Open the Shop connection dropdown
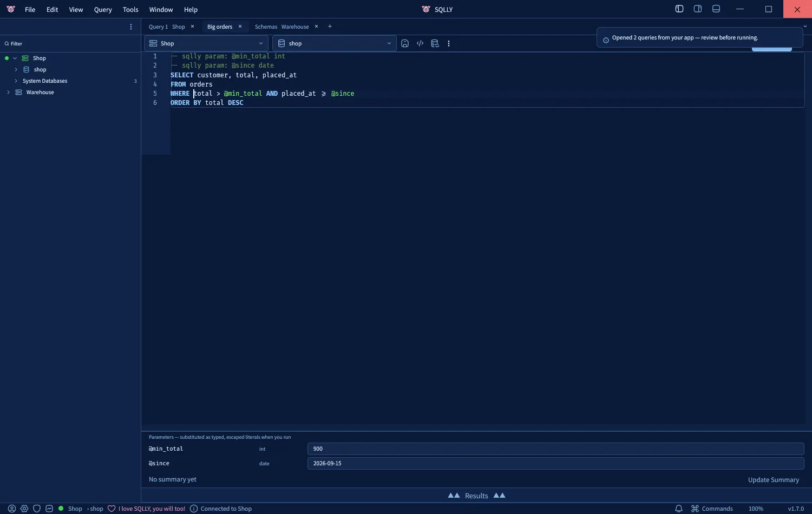The image size is (812, 514). [x=206, y=43]
